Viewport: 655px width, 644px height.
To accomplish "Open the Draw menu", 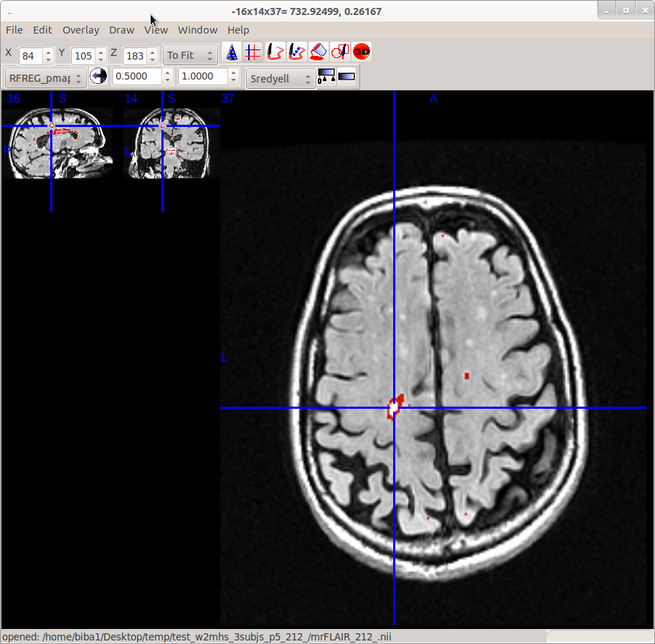I will click(x=121, y=30).
